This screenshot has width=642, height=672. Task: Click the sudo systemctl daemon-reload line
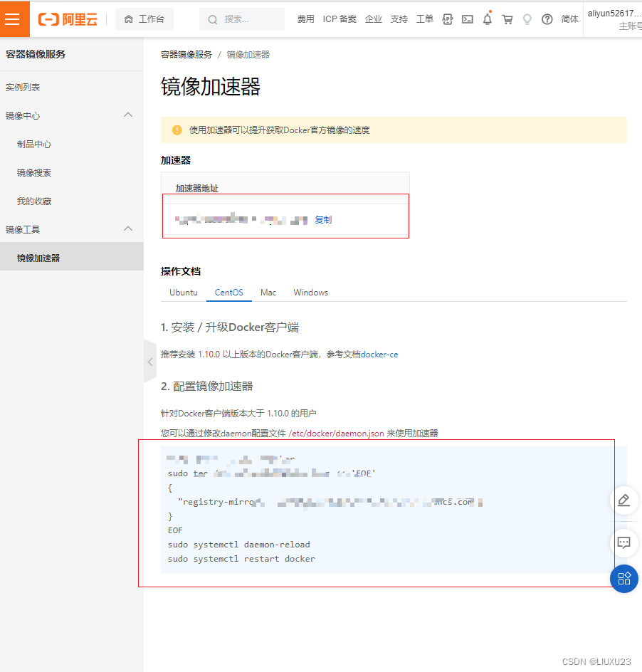tap(238, 545)
